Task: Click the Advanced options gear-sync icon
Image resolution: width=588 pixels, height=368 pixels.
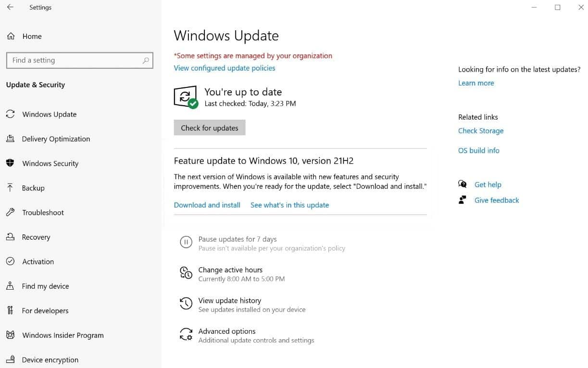Action: [186, 334]
